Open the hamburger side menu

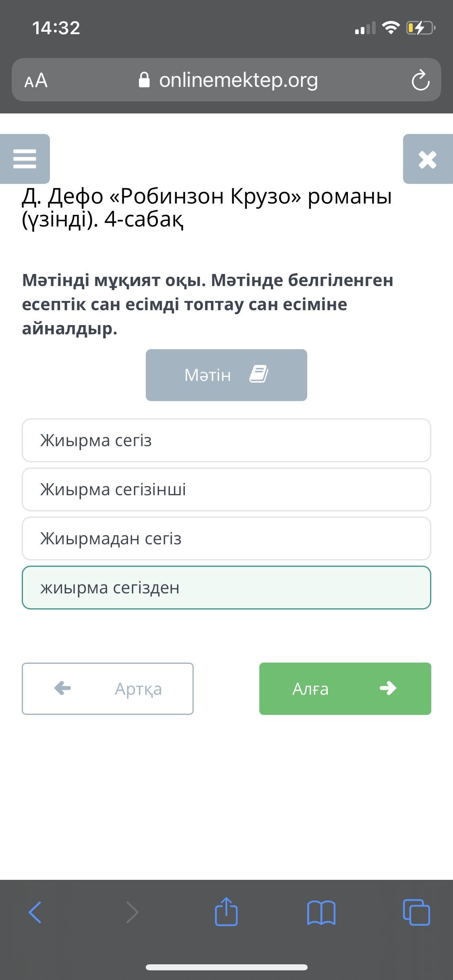[x=25, y=159]
